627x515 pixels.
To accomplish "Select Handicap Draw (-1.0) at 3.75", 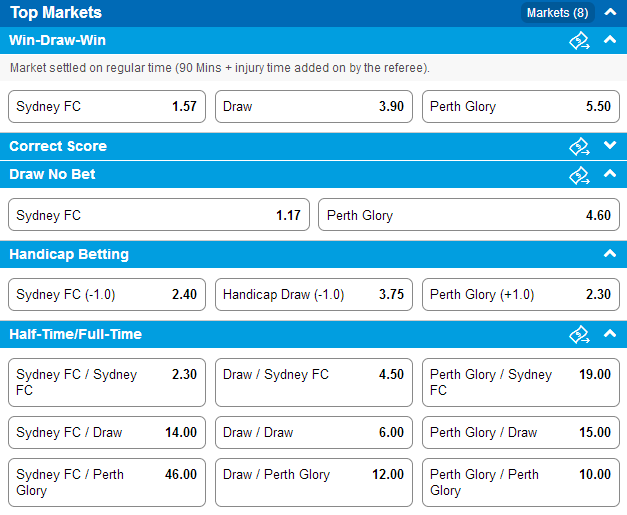I will (314, 295).
